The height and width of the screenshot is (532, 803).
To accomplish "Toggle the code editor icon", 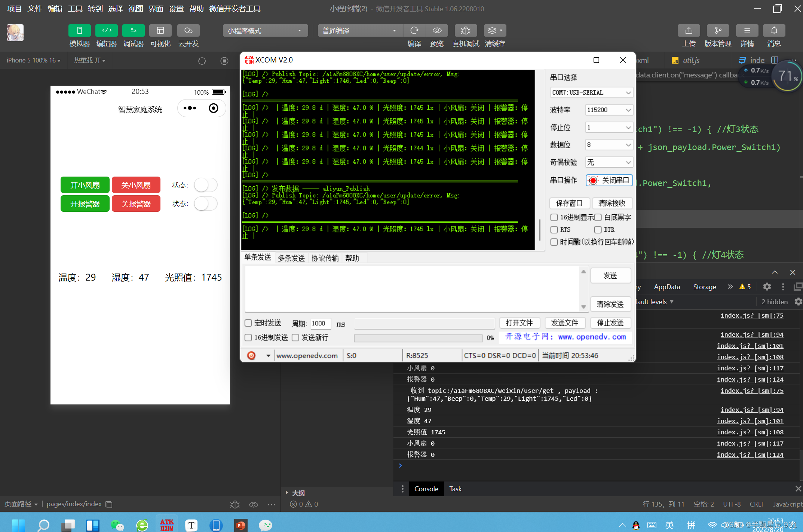I will pos(107,31).
